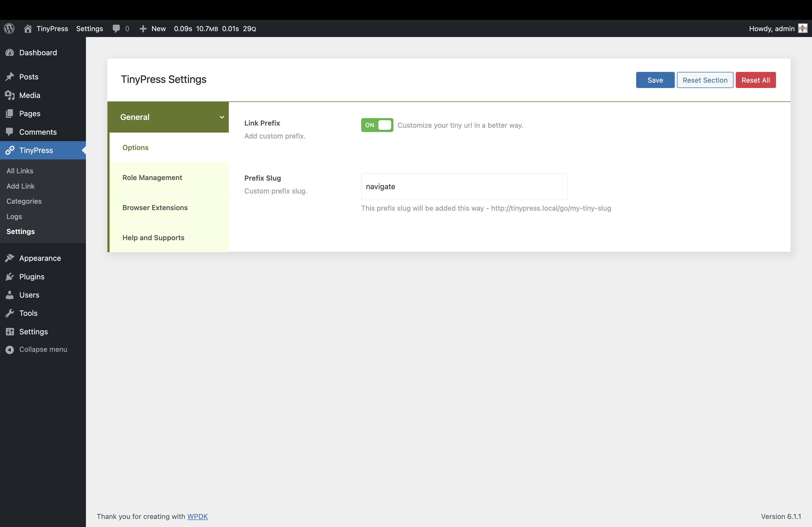Click the Tools wrench icon
This screenshot has width=812, height=527.
pos(10,313)
